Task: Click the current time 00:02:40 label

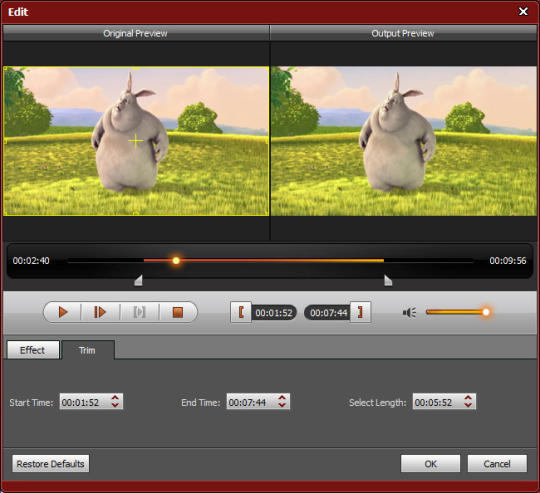Action: point(31,261)
